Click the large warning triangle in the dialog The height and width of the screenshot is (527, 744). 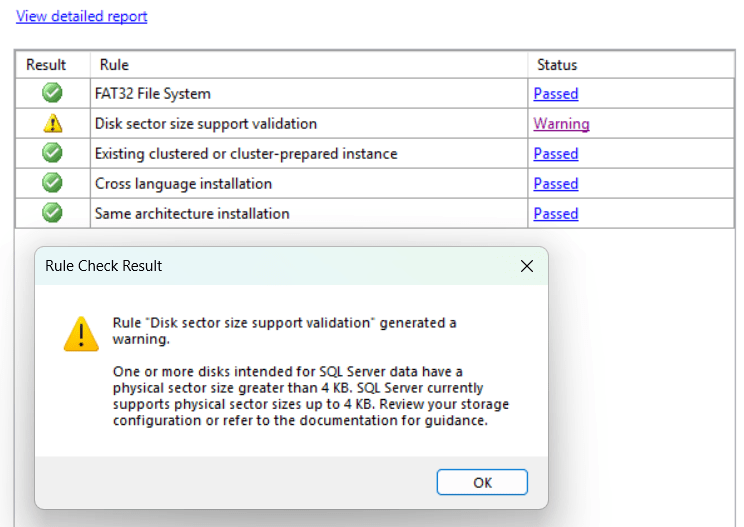[x=80, y=334]
